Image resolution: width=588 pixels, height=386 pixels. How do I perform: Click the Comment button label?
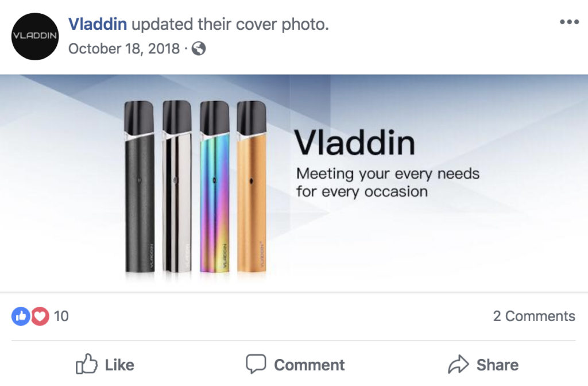310,365
